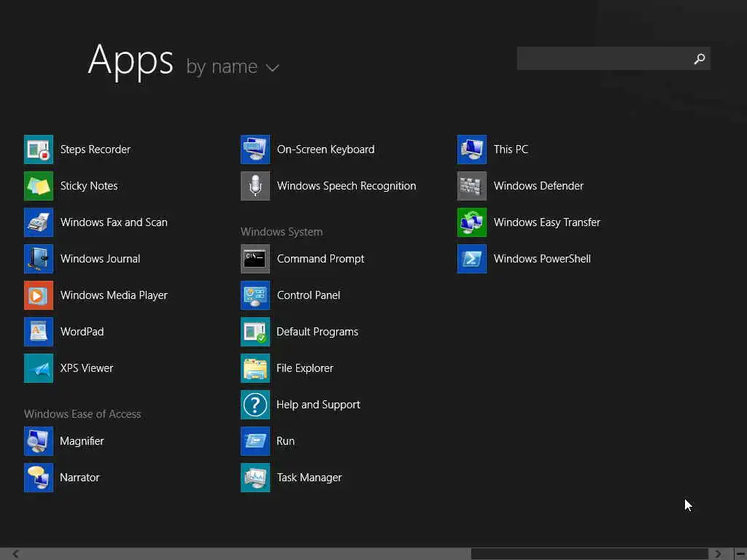Viewport: 747px width, 560px height.
Task: Click the zoom-out minus button at corner
Action: click(741, 554)
